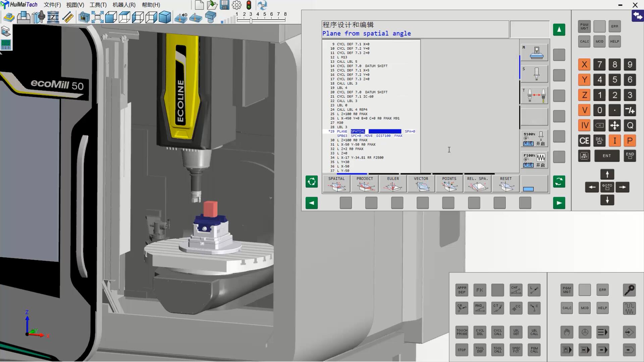Viewport: 644px width, 362px height.
Task: Open the 机器人(R) menu
Action: (x=124, y=5)
